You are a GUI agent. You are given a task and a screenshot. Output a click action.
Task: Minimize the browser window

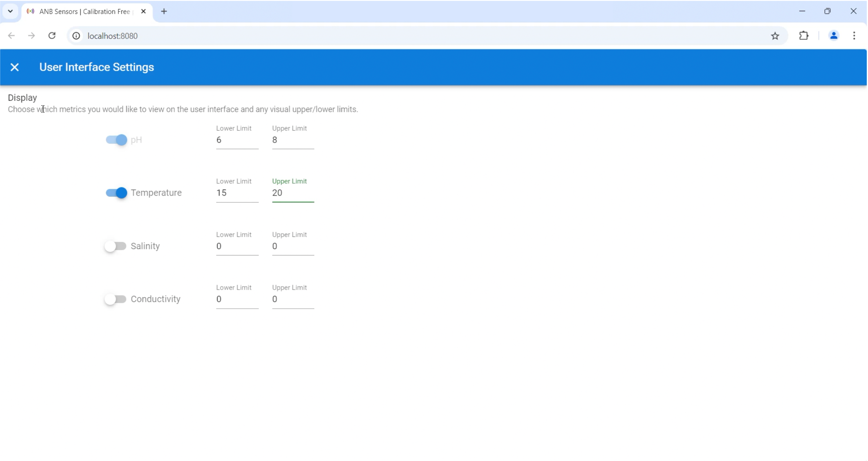coord(802,11)
